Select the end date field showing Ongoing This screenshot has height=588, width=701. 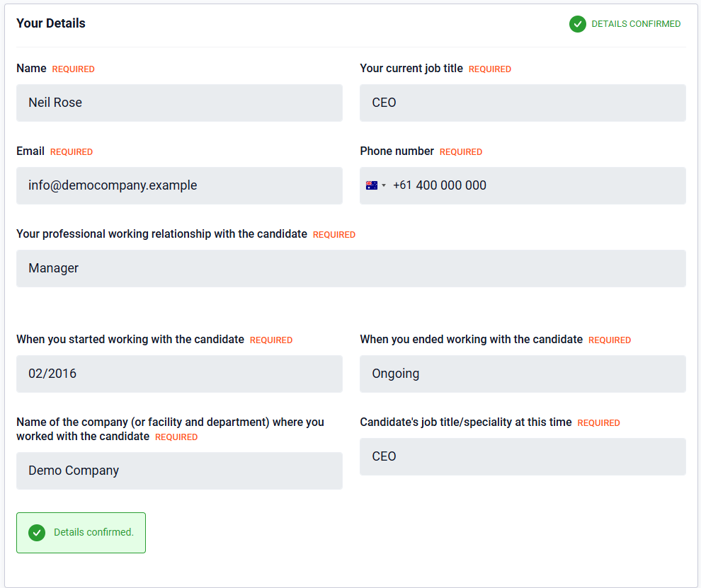(x=523, y=374)
